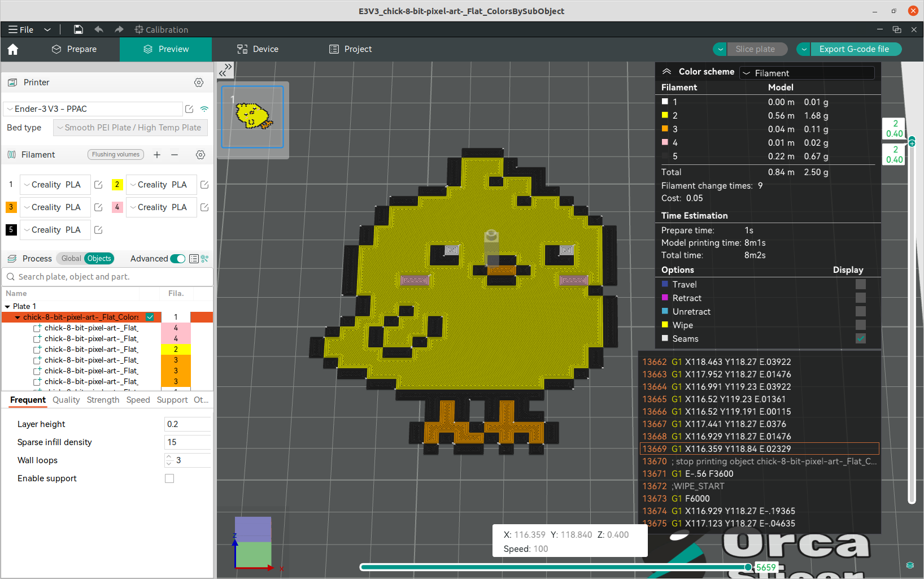Image resolution: width=924 pixels, height=579 pixels.
Task: Open filament 2 Creality PLA dropdown
Action: click(162, 185)
